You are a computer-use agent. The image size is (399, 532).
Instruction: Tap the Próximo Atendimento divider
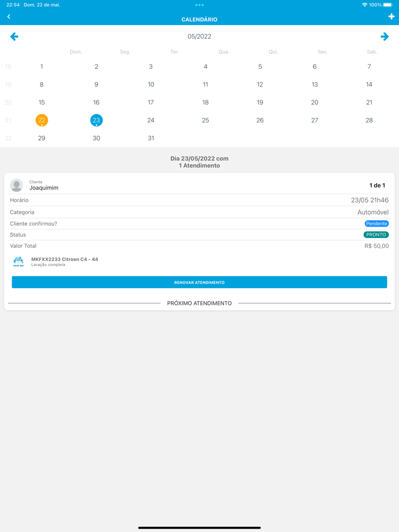pyautogui.click(x=199, y=304)
